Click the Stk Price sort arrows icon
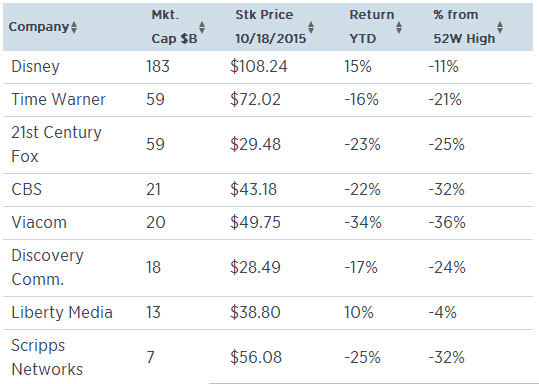The height and width of the screenshot is (384, 539). (x=311, y=28)
